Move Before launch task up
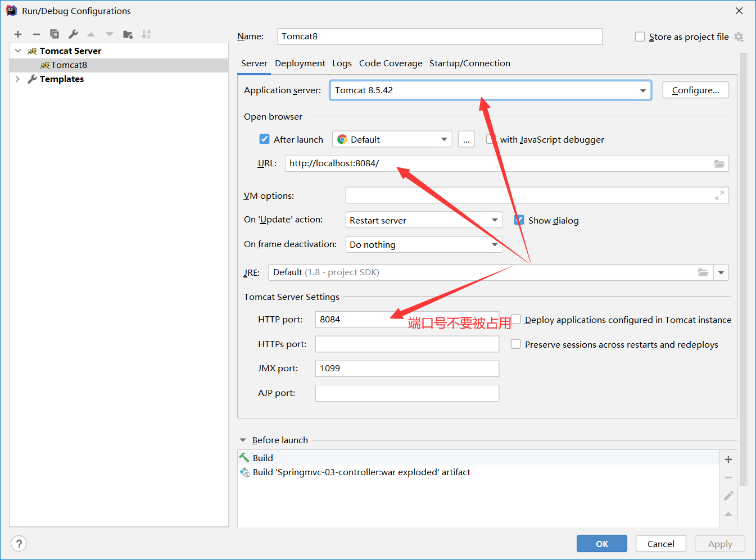This screenshot has width=756, height=560. 728,514
